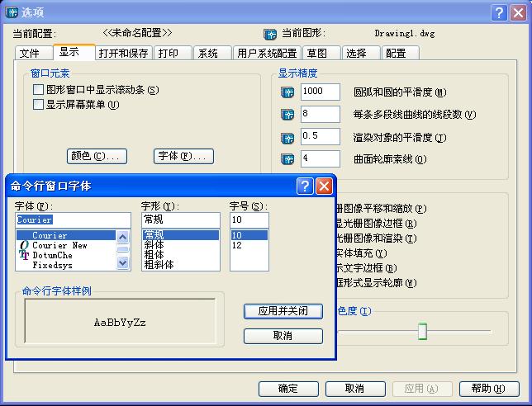The height and width of the screenshot is (406, 532).
Task: Click 每条多段线曲线的线段数 field showing 8
Action: 321,114
